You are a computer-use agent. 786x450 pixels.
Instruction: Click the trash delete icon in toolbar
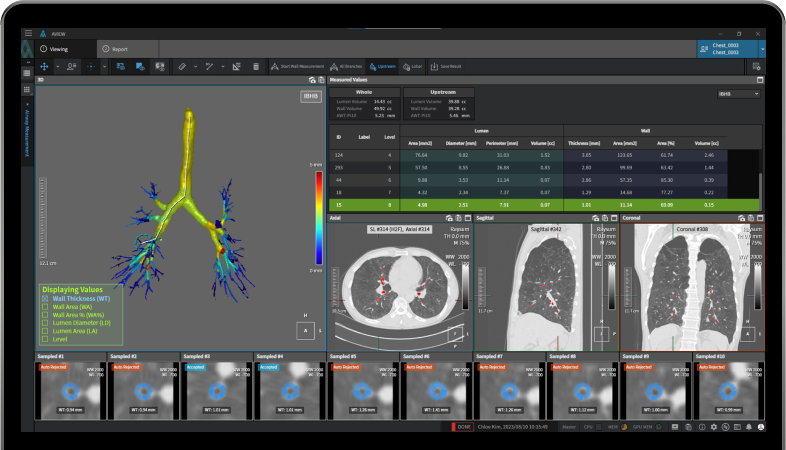coord(257,66)
